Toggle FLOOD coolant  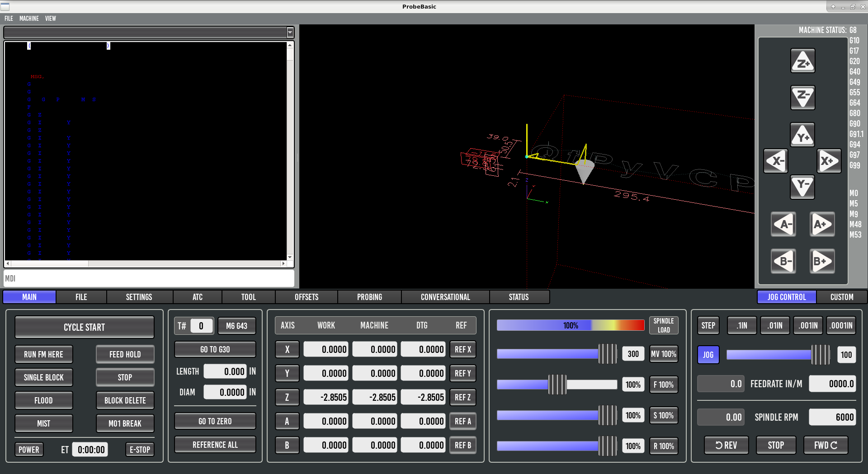pos(43,400)
